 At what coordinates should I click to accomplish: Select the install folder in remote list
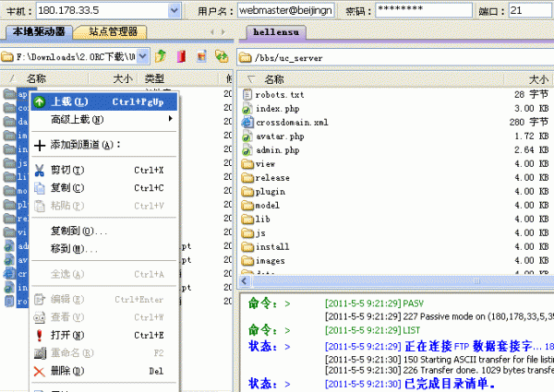click(x=272, y=246)
